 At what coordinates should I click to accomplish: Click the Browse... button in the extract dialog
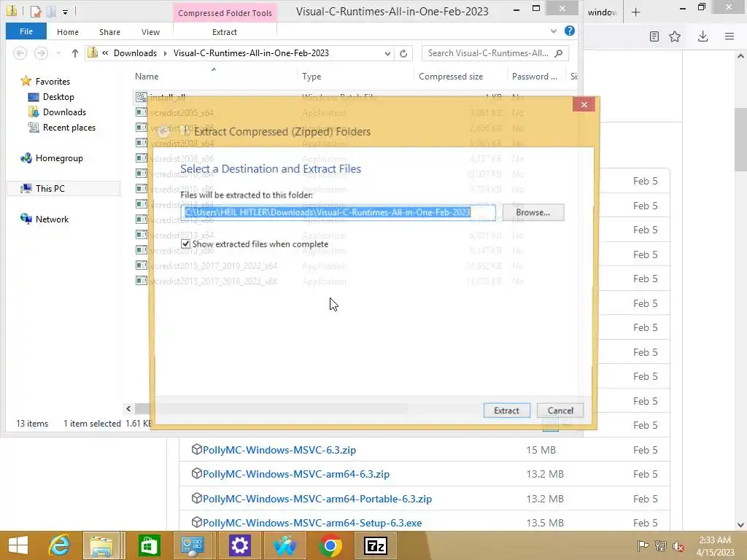pyautogui.click(x=533, y=212)
